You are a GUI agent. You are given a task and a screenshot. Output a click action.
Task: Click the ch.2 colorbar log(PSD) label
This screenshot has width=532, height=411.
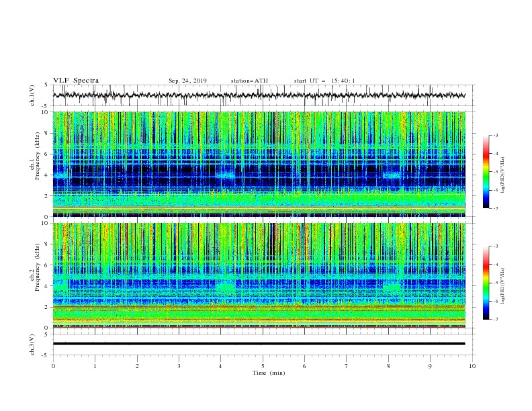pyautogui.click(x=503, y=287)
